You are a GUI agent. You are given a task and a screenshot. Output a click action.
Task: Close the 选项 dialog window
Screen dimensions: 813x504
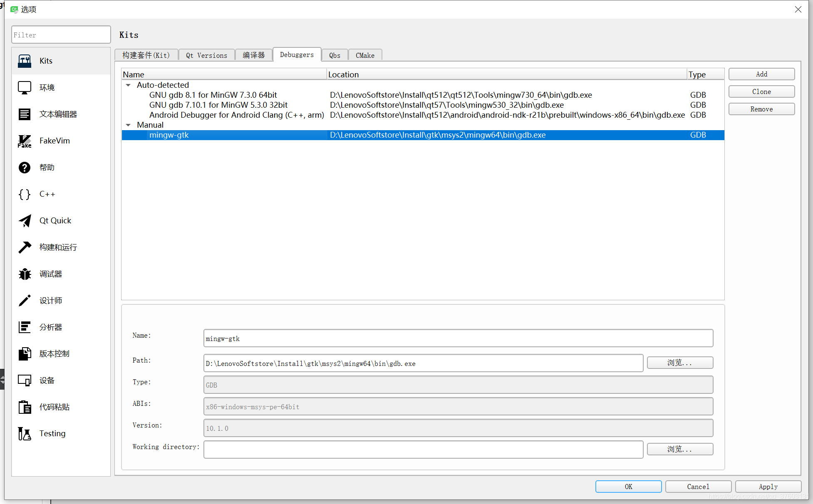point(798,9)
